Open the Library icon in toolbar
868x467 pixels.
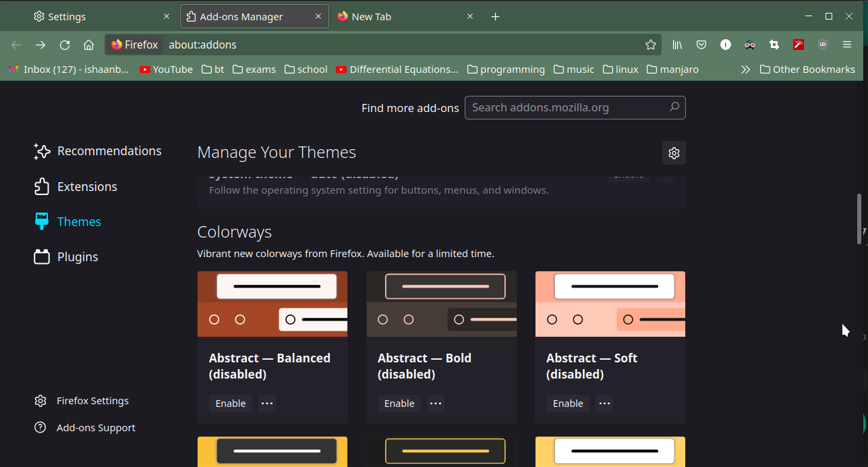pos(677,45)
